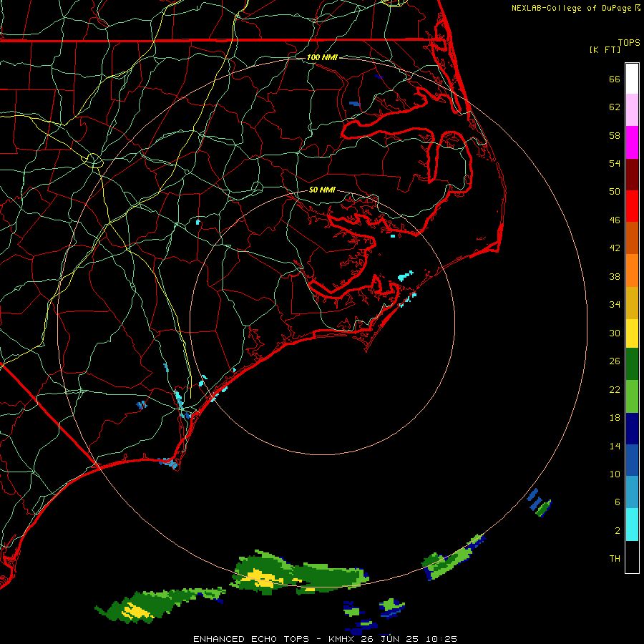The image size is (644, 644).
Task: Select the orange swatch near 38
Action: (x=632, y=270)
